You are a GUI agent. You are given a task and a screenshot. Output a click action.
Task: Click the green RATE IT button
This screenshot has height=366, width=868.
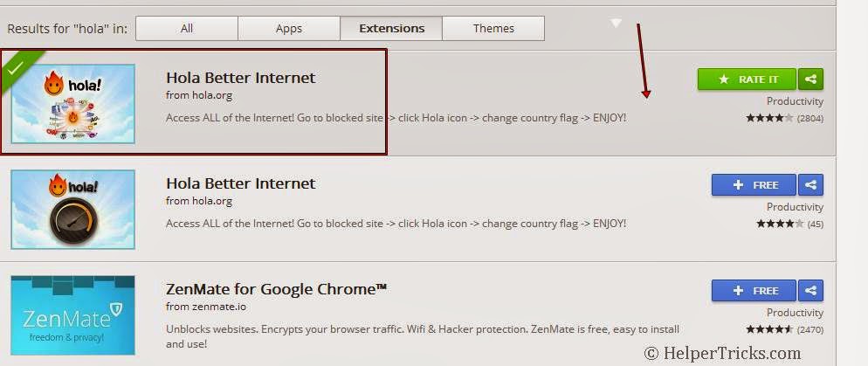point(747,79)
